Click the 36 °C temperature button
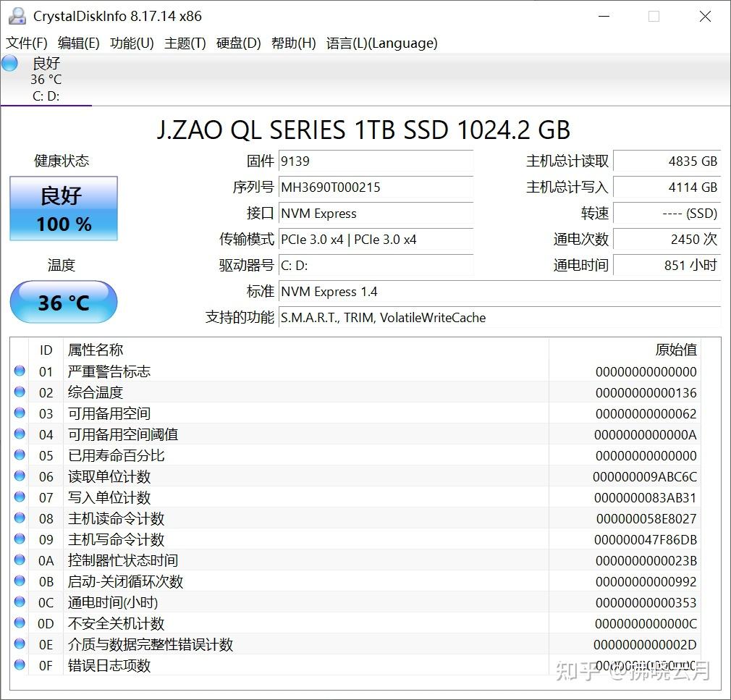 coord(63,302)
